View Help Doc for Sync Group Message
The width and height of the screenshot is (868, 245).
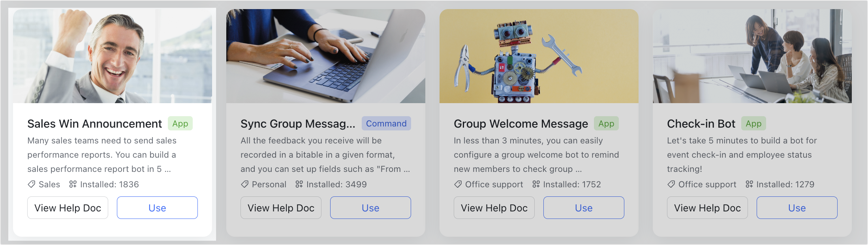[x=281, y=208]
